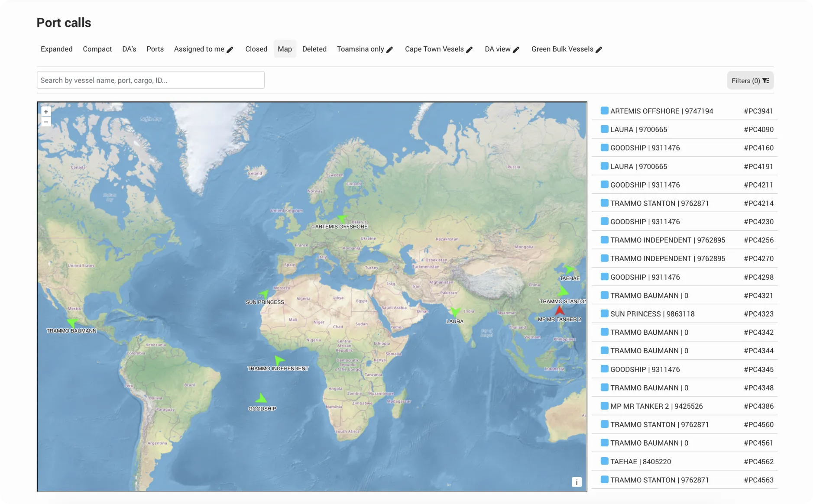Open port call #PC4323 link
The height and width of the screenshot is (504, 813).
coord(758,314)
